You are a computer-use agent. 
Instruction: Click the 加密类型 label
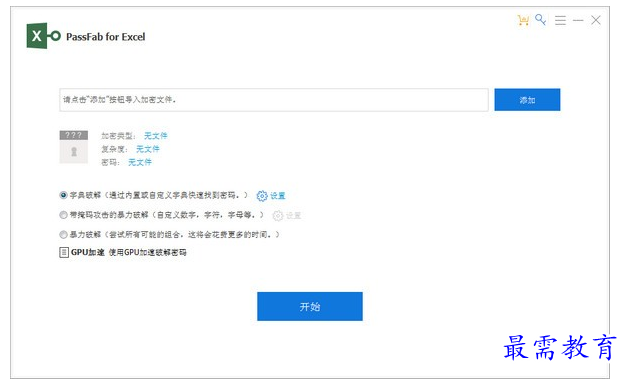point(117,135)
